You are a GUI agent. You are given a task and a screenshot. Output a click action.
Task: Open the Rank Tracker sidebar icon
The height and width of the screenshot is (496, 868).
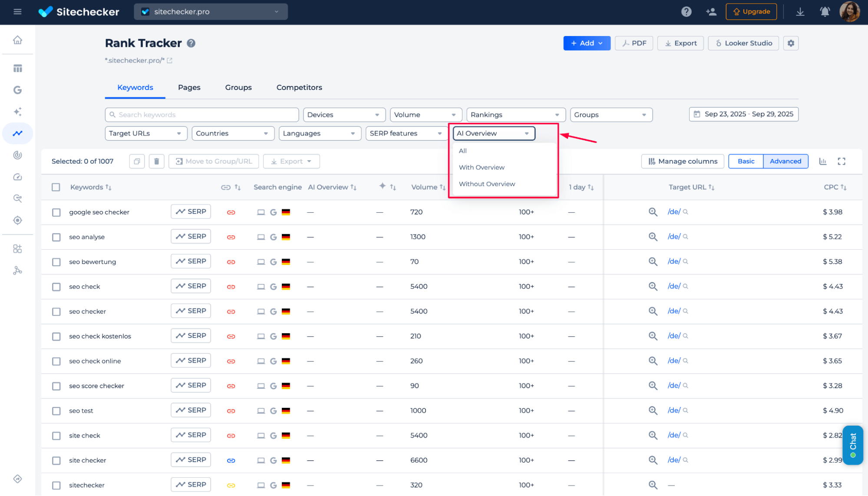(17, 133)
